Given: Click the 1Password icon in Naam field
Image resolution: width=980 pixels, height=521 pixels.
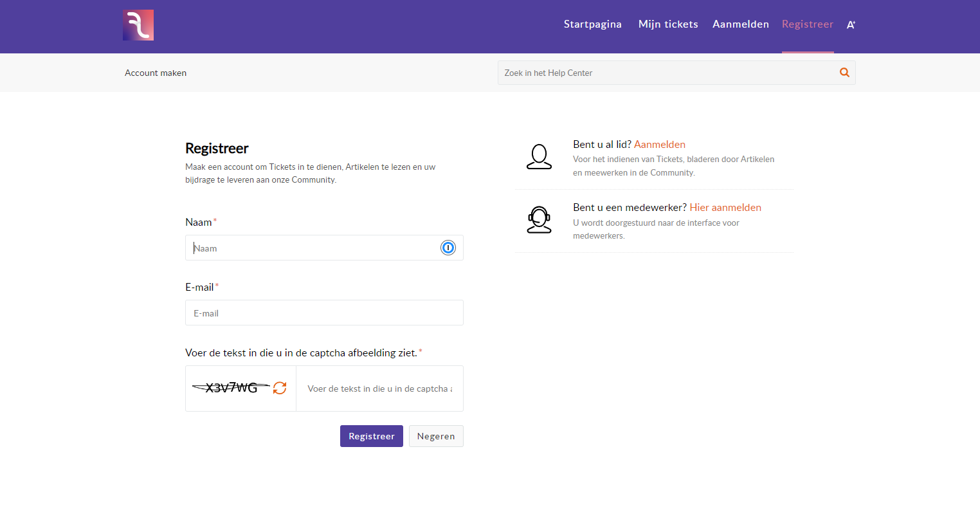Looking at the screenshot, I should (x=448, y=248).
